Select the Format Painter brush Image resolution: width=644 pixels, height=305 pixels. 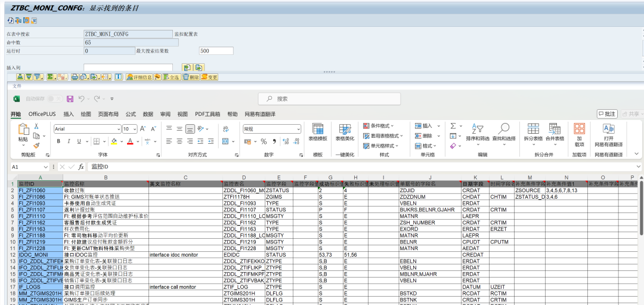click(x=36, y=145)
